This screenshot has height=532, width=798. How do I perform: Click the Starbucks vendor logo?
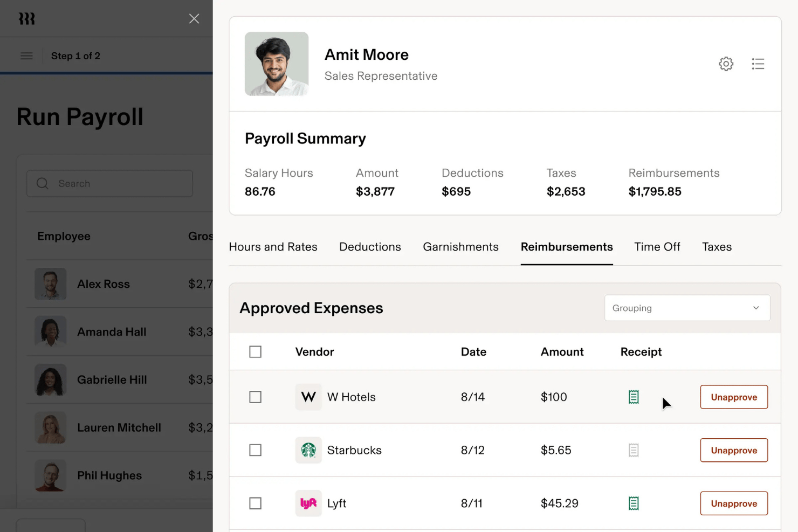[308, 450]
